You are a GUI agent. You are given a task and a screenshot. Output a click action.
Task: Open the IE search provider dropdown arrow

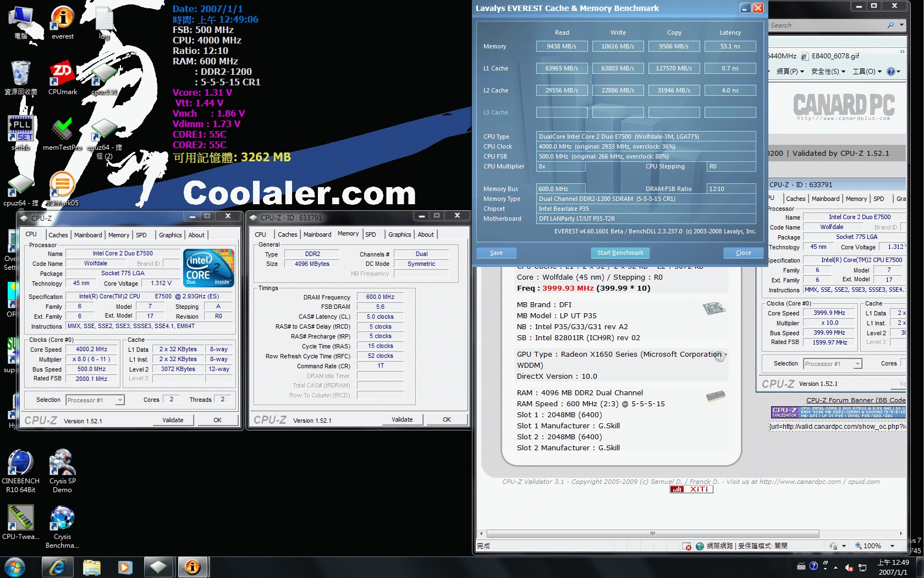tap(901, 25)
